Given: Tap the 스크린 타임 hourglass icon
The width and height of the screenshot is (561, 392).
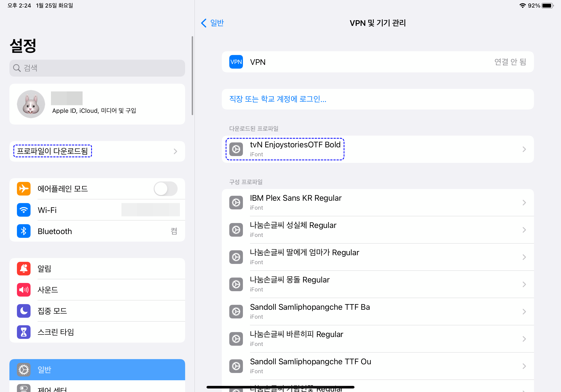Looking at the screenshot, I should tap(24, 332).
